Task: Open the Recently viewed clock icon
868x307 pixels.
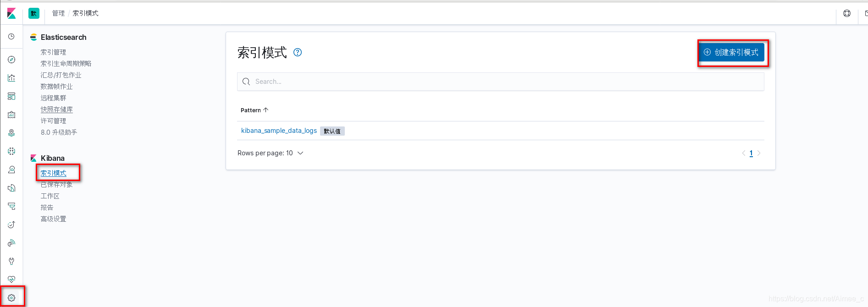Action: pos(11,37)
